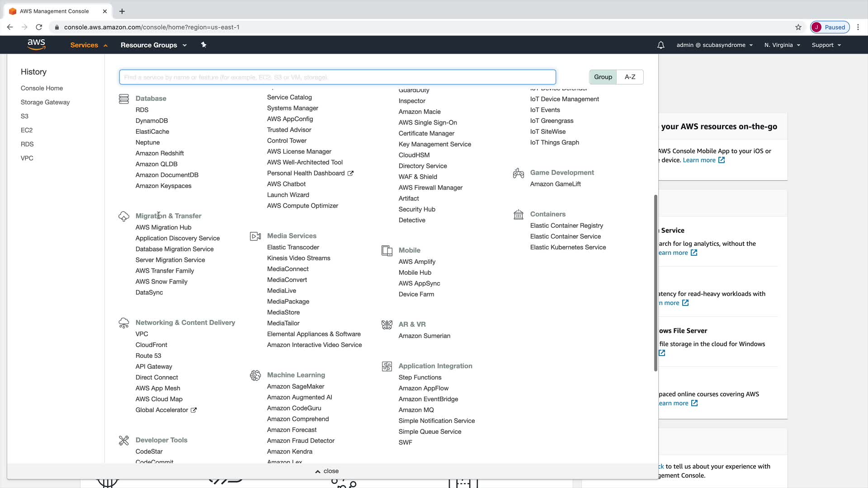Open the Amazon SageMaker service link
The image size is (868, 488).
(x=295, y=386)
